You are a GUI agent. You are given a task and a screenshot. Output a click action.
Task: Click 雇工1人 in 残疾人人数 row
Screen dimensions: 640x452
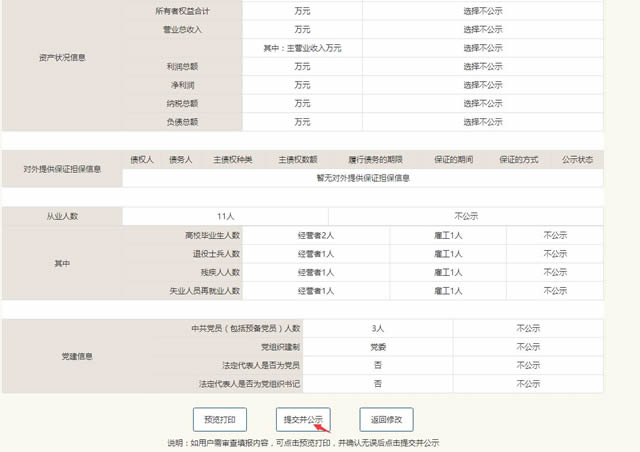click(x=448, y=272)
